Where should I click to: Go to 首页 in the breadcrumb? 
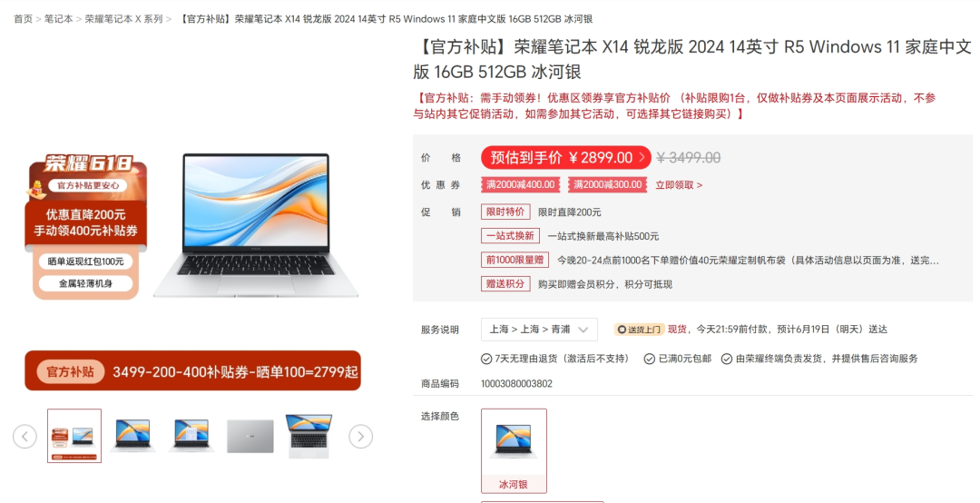pos(23,19)
